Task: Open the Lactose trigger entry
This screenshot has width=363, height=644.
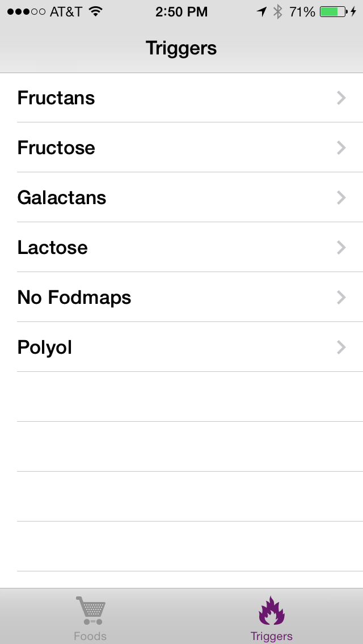Action: click(x=53, y=248)
